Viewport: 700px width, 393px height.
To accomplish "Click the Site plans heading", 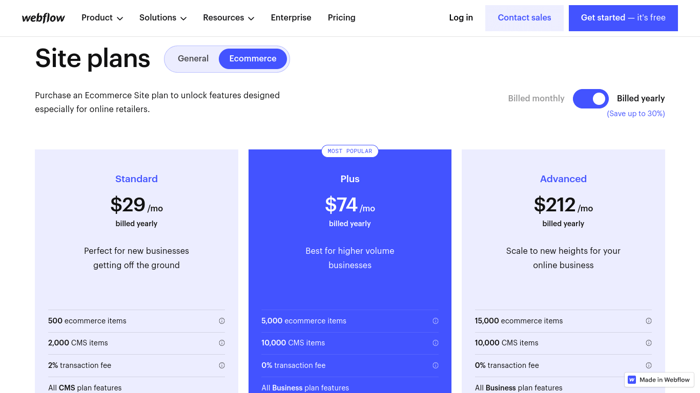I will coord(92,59).
